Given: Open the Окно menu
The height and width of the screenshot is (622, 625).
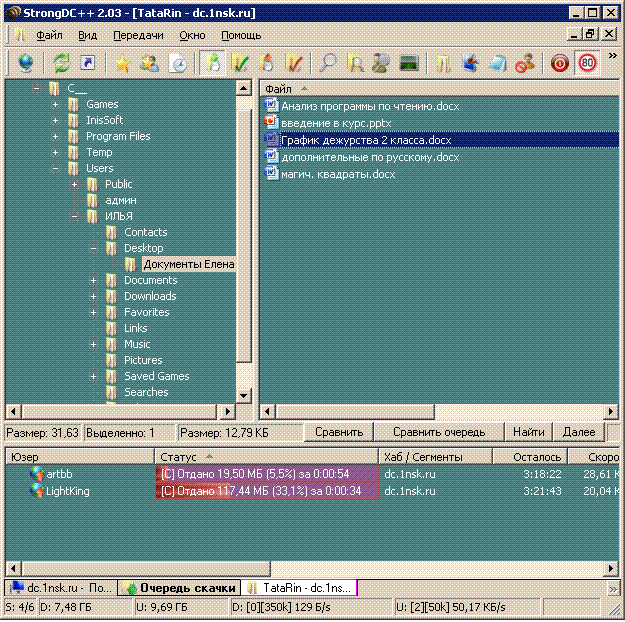Looking at the screenshot, I should [192, 35].
